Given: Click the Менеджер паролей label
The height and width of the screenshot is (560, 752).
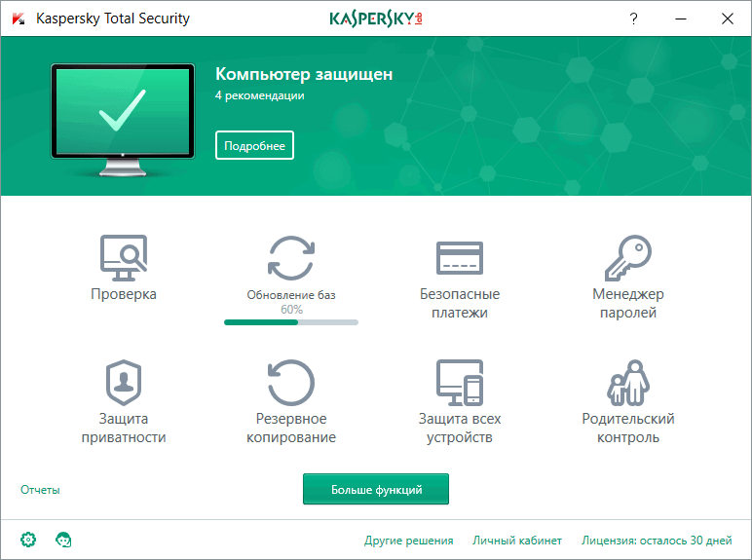Looking at the screenshot, I should point(627,303).
